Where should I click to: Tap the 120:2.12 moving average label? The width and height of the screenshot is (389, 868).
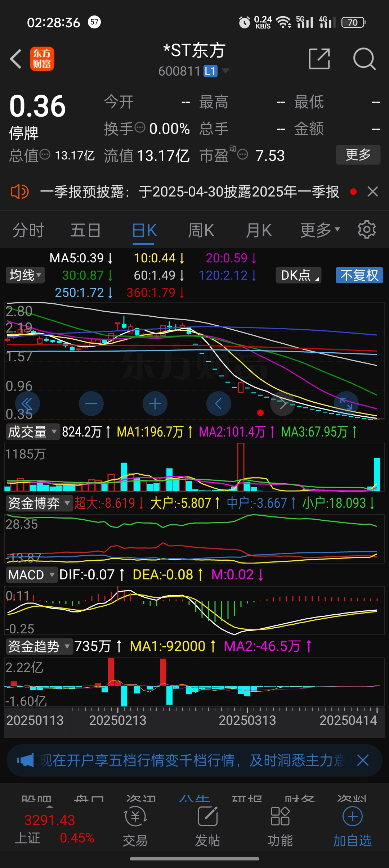tap(228, 275)
